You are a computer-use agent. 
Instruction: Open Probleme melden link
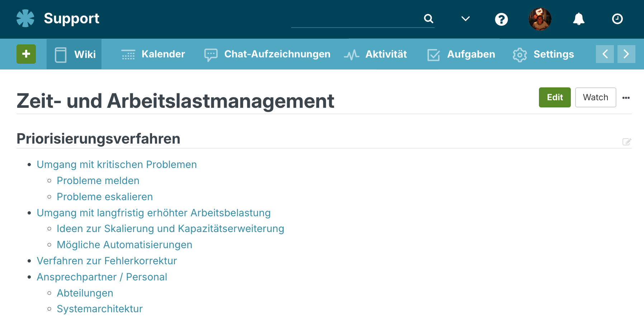coord(98,180)
